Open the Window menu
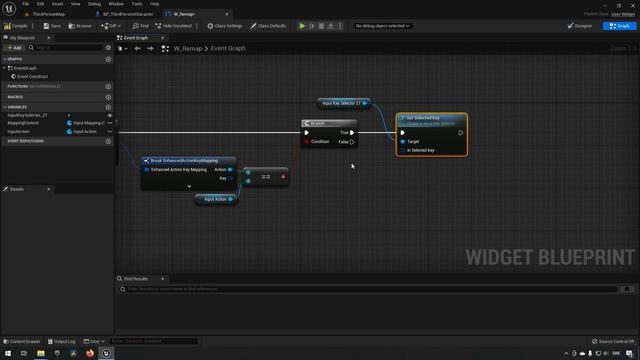Viewport: 640px width, 360px height. pyautogui.click(x=116, y=4)
